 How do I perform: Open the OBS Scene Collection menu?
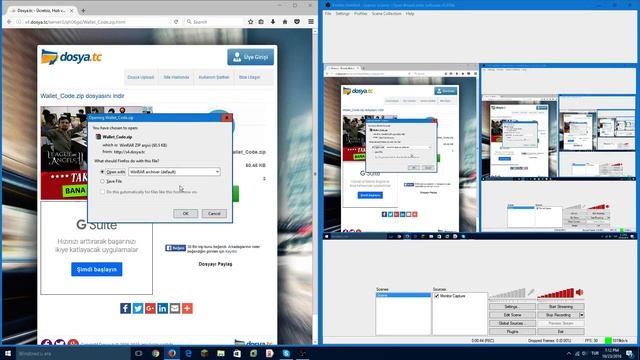pyautogui.click(x=386, y=13)
